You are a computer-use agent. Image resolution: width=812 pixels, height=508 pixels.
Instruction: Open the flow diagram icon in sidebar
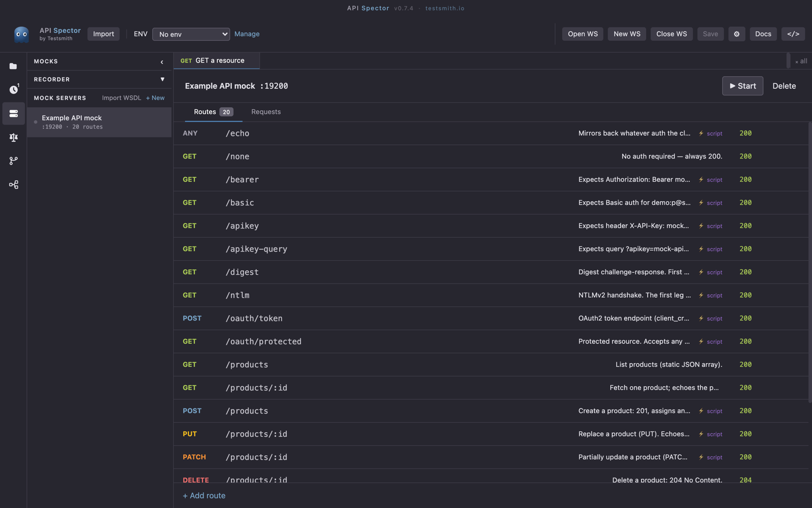click(x=14, y=184)
